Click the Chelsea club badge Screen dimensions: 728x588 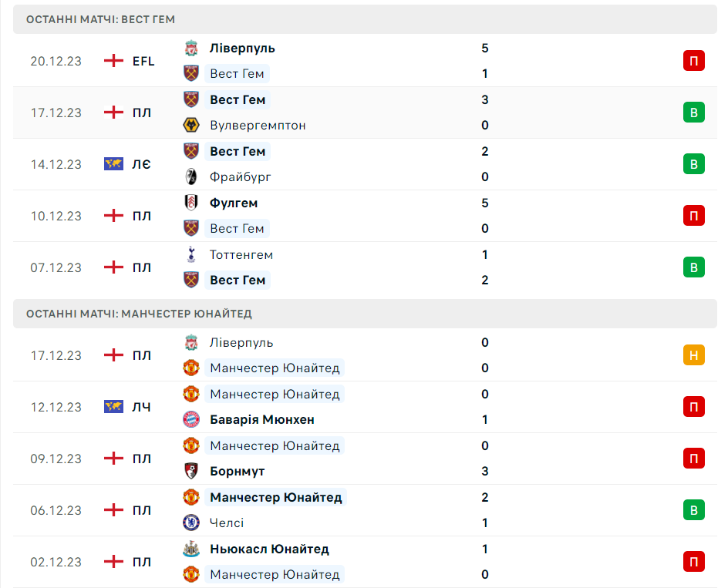191,522
